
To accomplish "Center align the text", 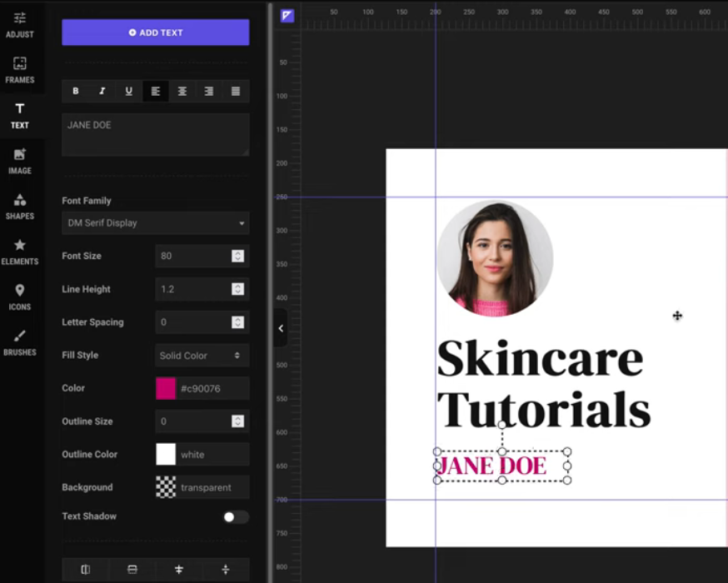I will 182,91.
